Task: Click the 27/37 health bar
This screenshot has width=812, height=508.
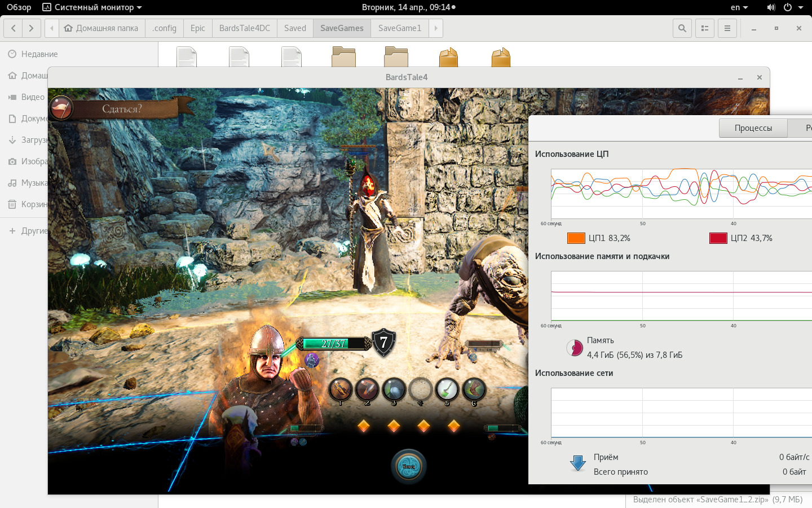Action: click(x=333, y=343)
